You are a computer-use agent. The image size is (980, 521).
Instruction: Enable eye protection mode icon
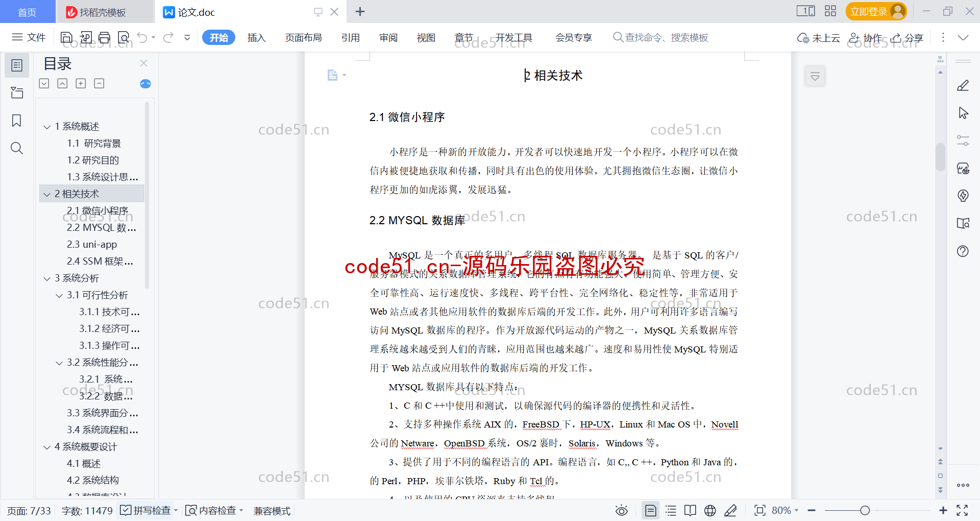[621, 510]
